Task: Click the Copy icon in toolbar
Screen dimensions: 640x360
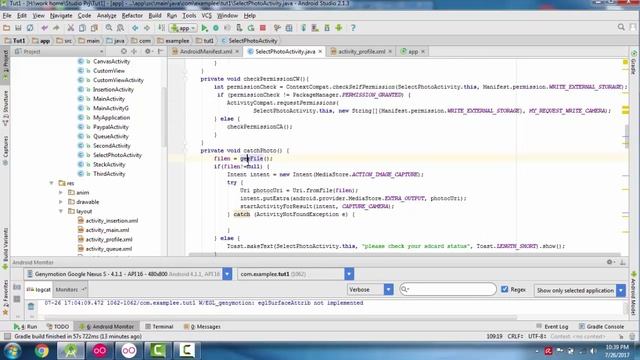Action: [82, 28]
